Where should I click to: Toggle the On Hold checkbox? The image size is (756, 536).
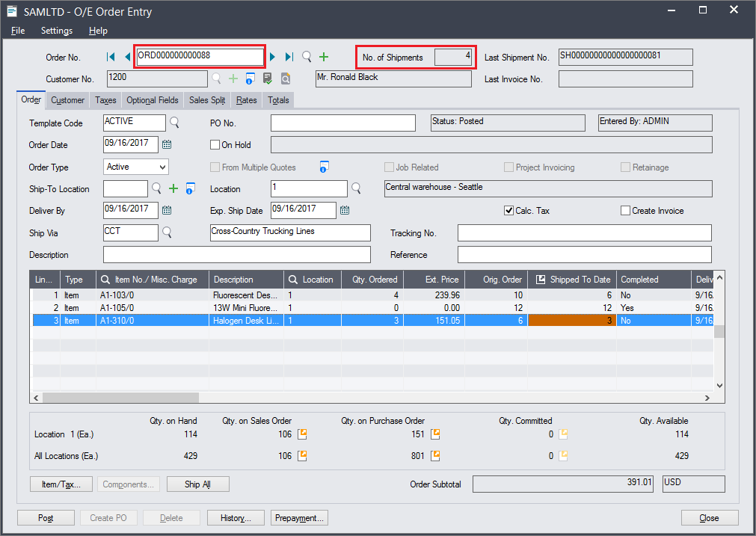click(x=215, y=144)
